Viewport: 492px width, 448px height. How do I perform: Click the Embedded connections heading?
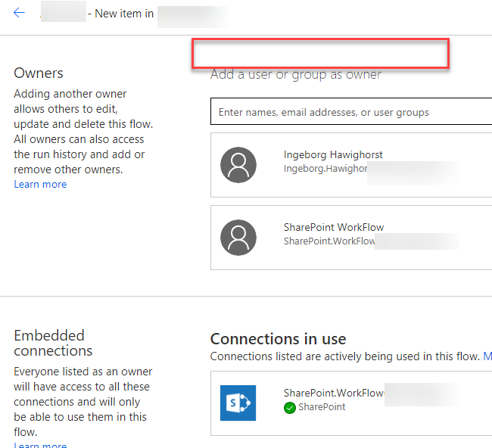tap(53, 343)
